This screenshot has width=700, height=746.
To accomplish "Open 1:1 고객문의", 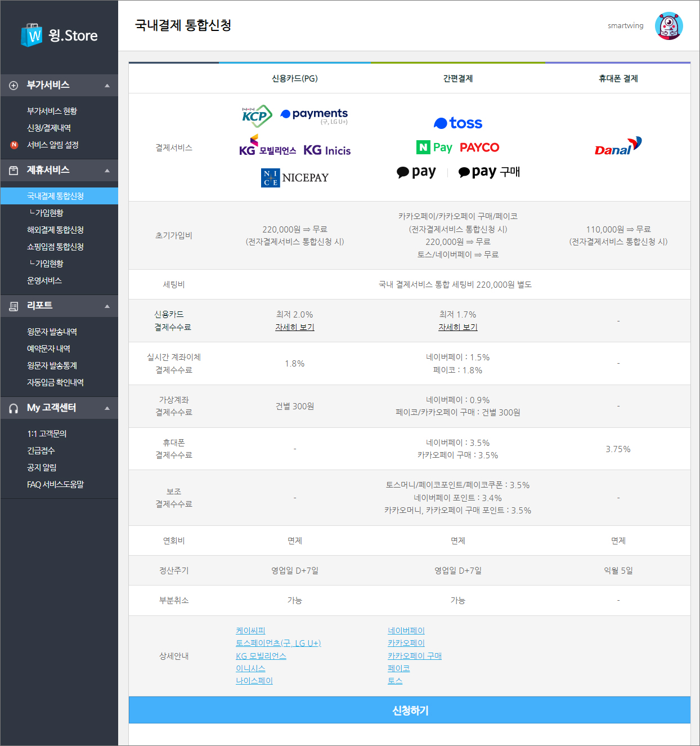I will 47,434.
